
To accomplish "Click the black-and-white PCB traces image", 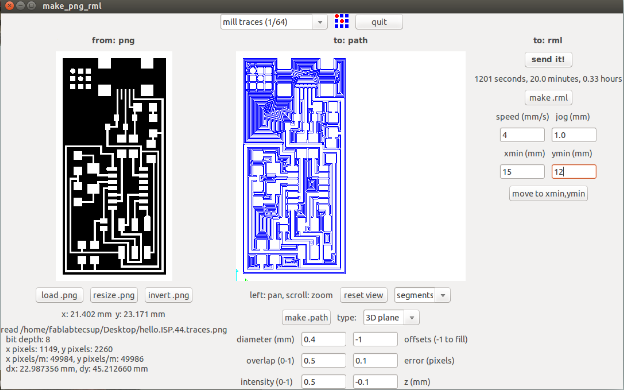I will (x=114, y=166).
